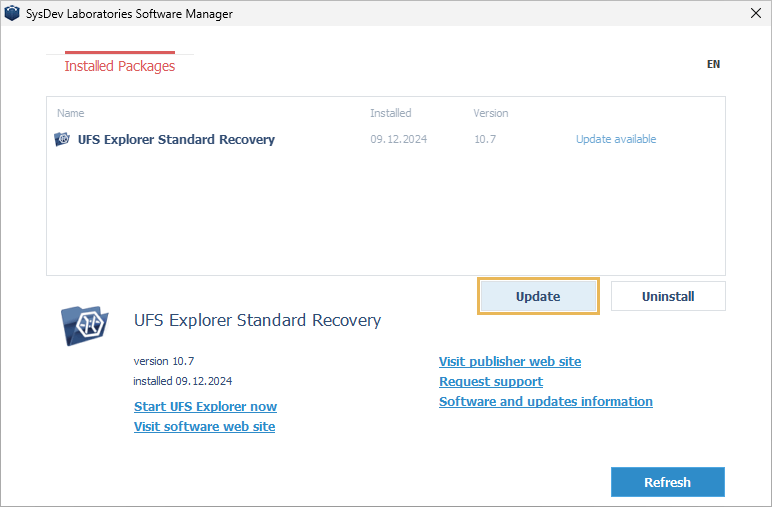Click the small UFS Explorer list row icon
Image resolution: width=772 pixels, height=507 pixels.
click(x=62, y=139)
